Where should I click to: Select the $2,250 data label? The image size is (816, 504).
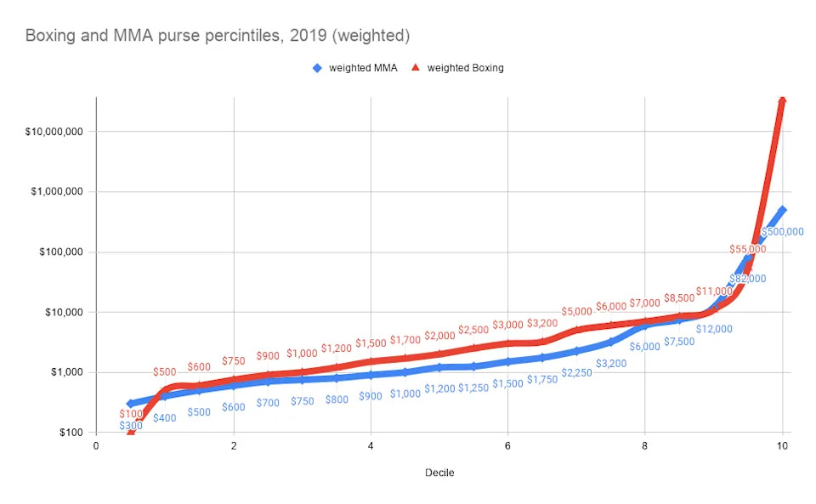pos(576,372)
